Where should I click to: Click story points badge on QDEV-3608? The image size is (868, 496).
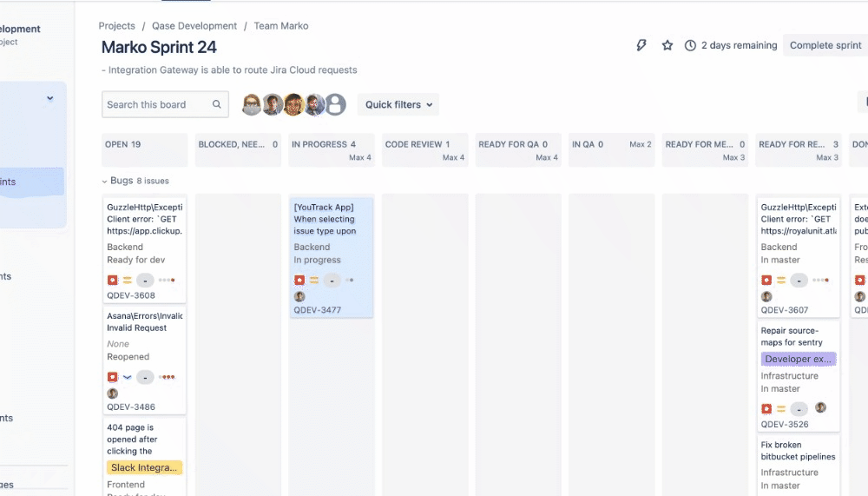coord(145,281)
